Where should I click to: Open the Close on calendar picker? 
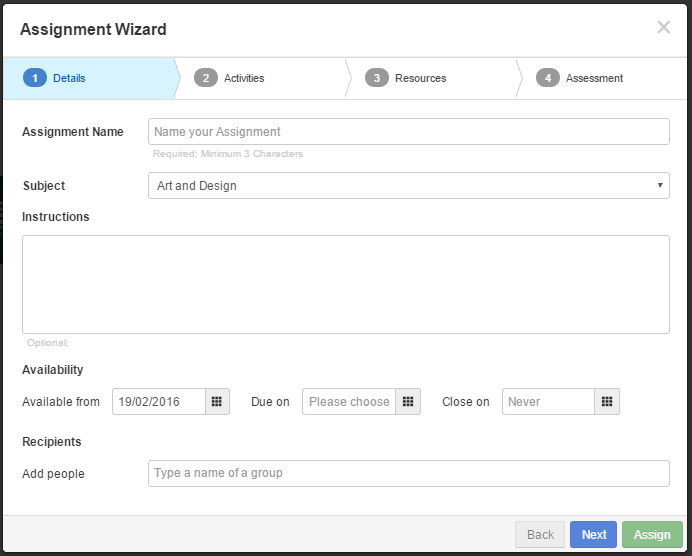click(607, 402)
